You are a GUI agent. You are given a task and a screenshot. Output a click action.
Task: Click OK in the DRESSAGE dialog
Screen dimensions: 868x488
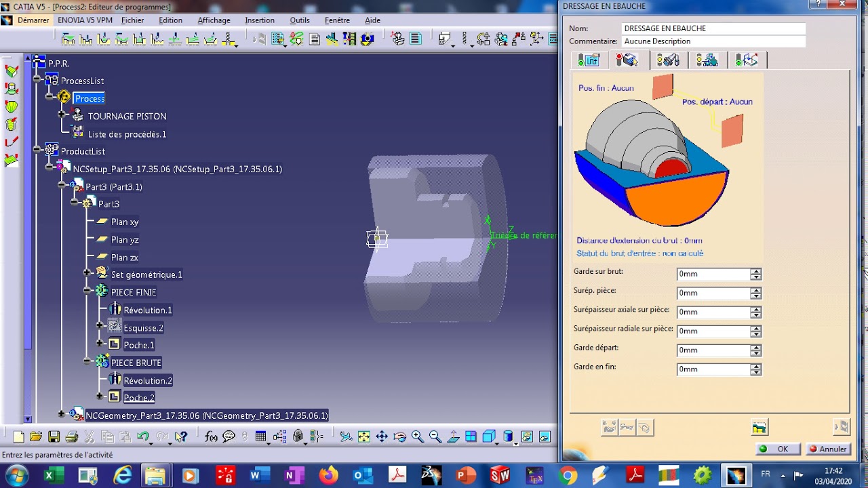click(778, 449)
